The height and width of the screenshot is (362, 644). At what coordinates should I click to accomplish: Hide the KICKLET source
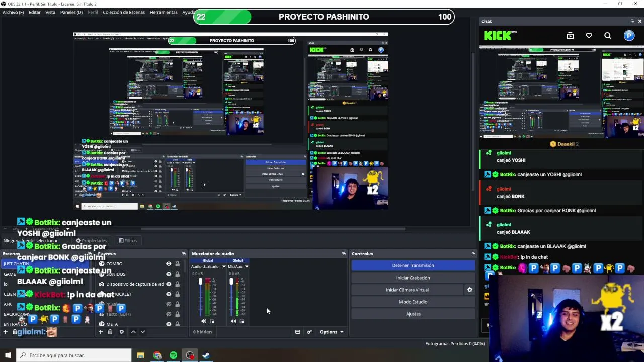click(x=169, y=294)
